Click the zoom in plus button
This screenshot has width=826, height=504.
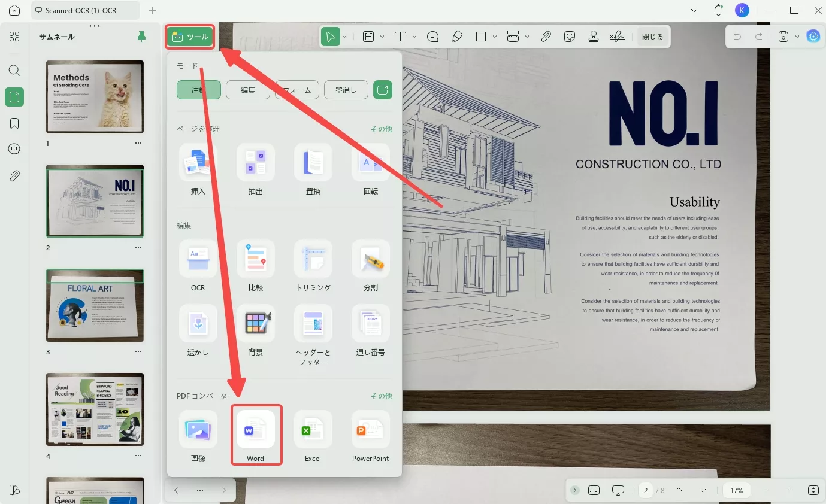point(789,490)
